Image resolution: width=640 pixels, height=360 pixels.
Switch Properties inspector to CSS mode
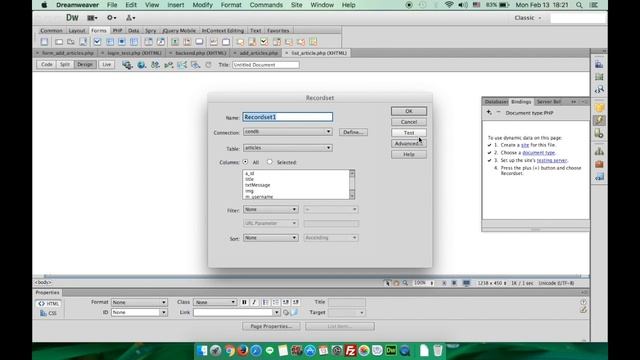tap(49, 313)
